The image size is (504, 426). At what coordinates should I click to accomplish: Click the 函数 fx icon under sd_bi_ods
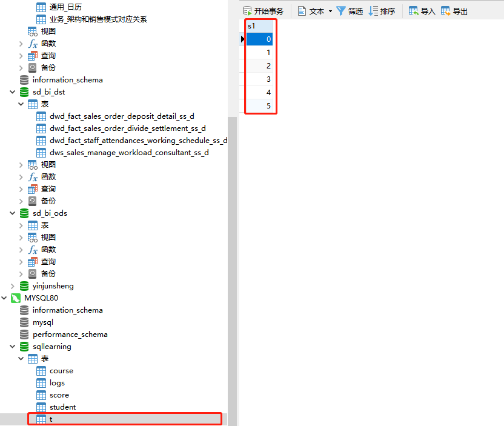[33, 250]
